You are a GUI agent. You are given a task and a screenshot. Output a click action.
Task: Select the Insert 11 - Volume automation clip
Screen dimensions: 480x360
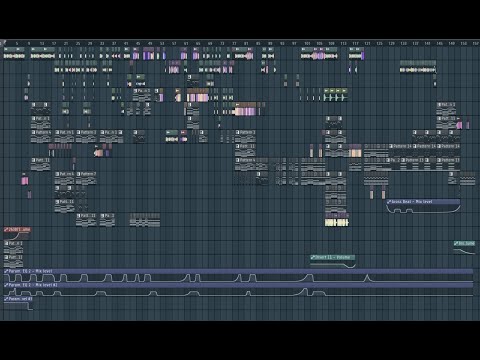[x=333, y=262]
